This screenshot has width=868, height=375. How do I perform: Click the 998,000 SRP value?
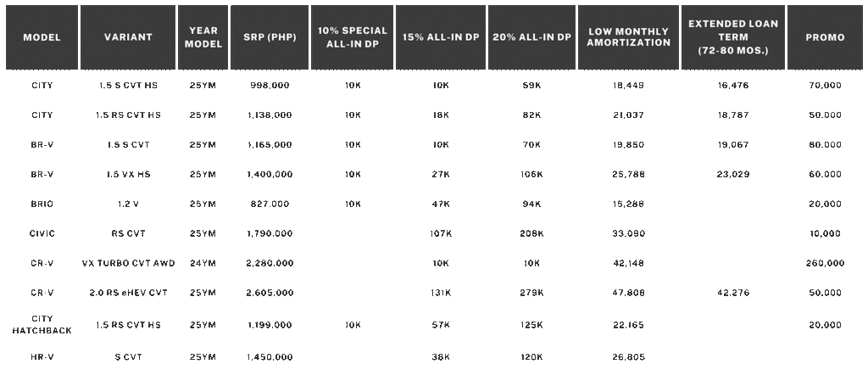[270, 85]
